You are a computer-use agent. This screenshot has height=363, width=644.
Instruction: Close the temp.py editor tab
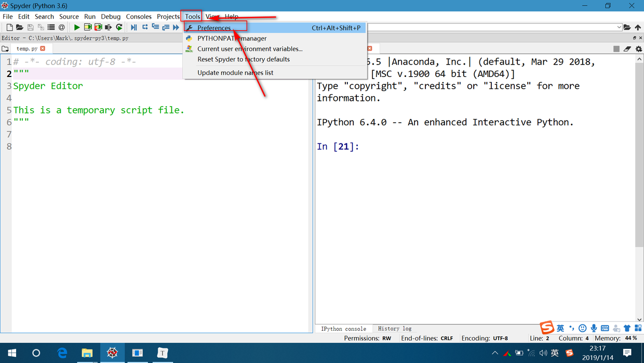[43, 48]
